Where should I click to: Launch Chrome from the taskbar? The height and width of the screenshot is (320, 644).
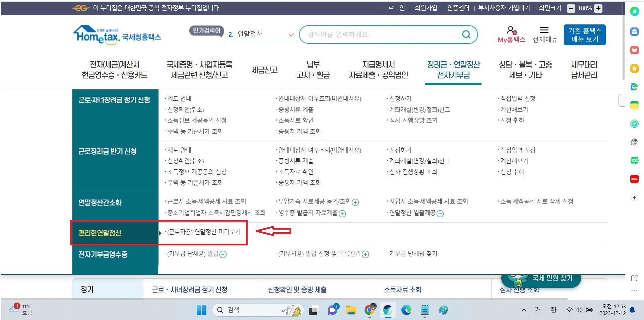(370, 310)
